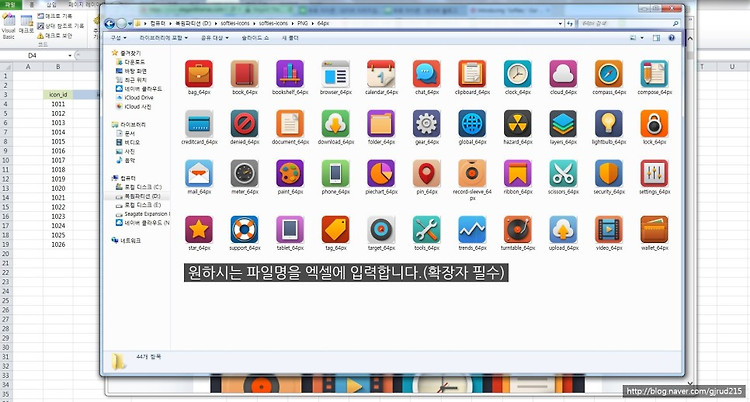Screen dimensions: 750x402
Task: Click the Explorer search input field
Action: point(629,23)
